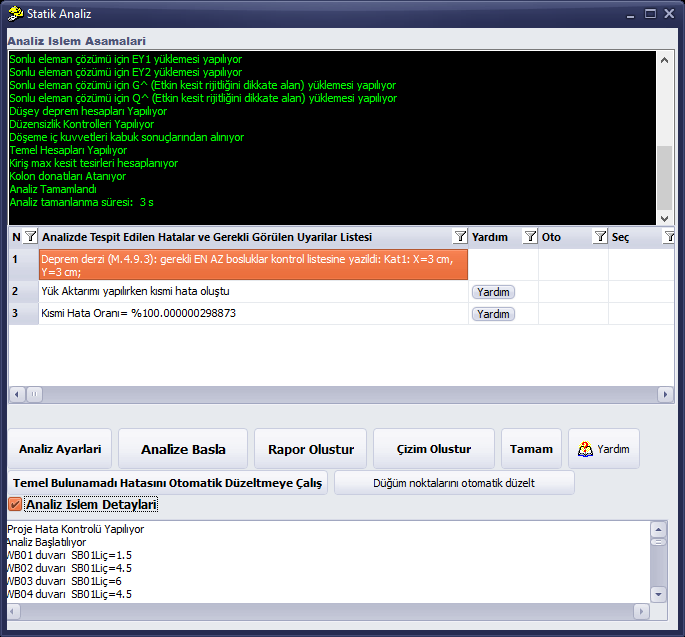Click filter icon next to Seç header

(x=669, y=237)
